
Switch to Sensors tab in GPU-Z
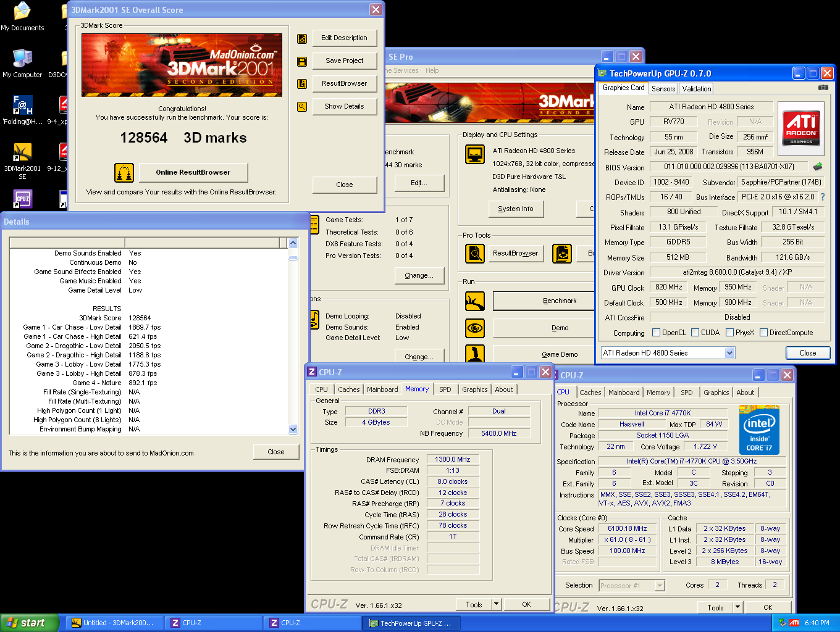coord(663,89)
